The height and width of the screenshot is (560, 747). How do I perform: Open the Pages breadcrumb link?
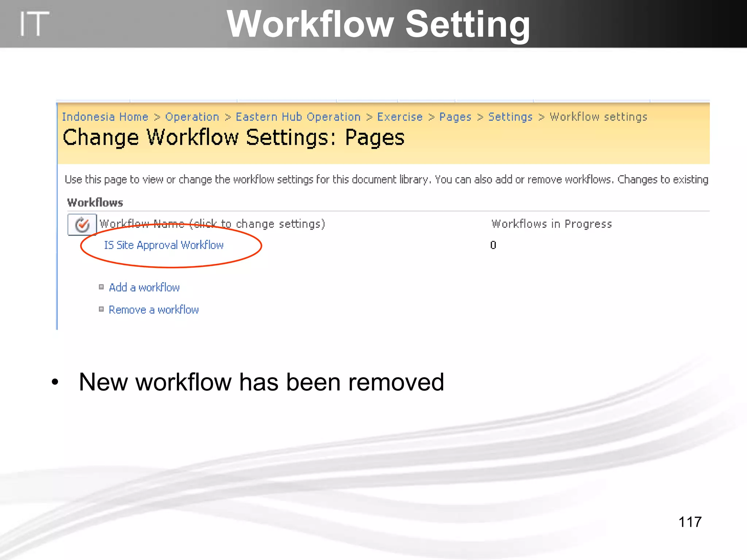pos(455,117)
